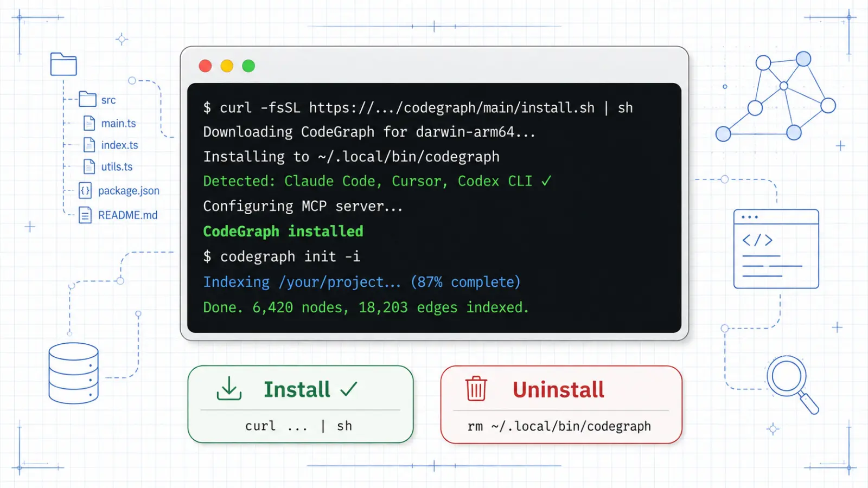Click 'Downloading CodeGraph for darwin-arm64...' line

[369, 132]
